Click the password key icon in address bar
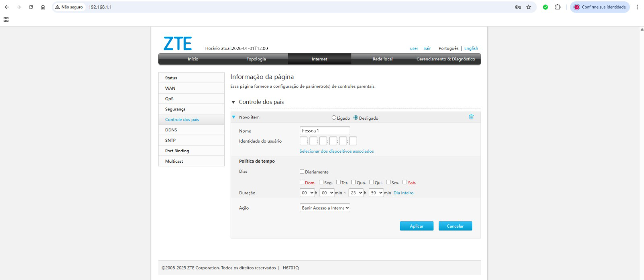644x280 pixels. click(518, 7)
